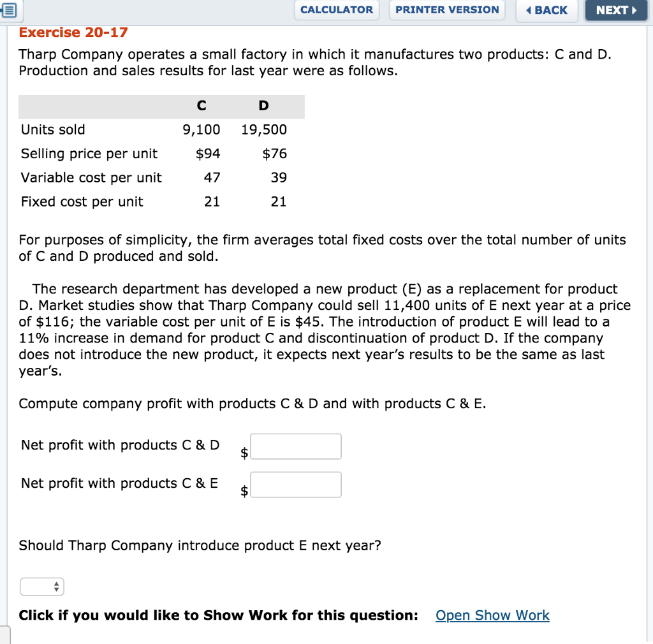Click the net profit C & E input field

pyautogui.click(x=295, y=485)
